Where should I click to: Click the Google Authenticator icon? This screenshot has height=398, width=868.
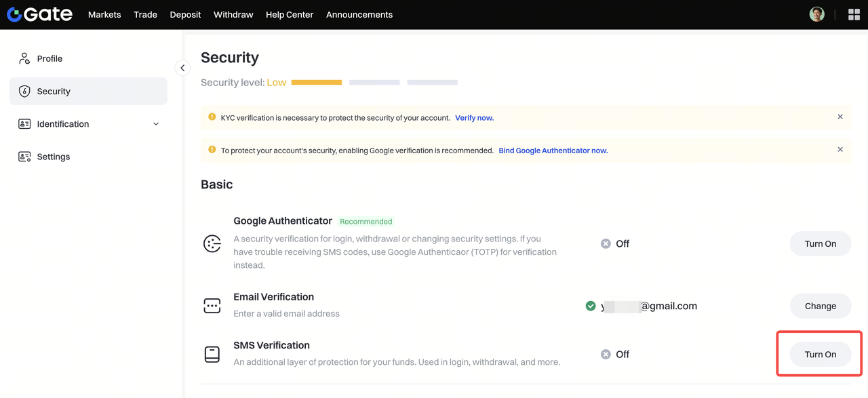[x=212, y=244]
